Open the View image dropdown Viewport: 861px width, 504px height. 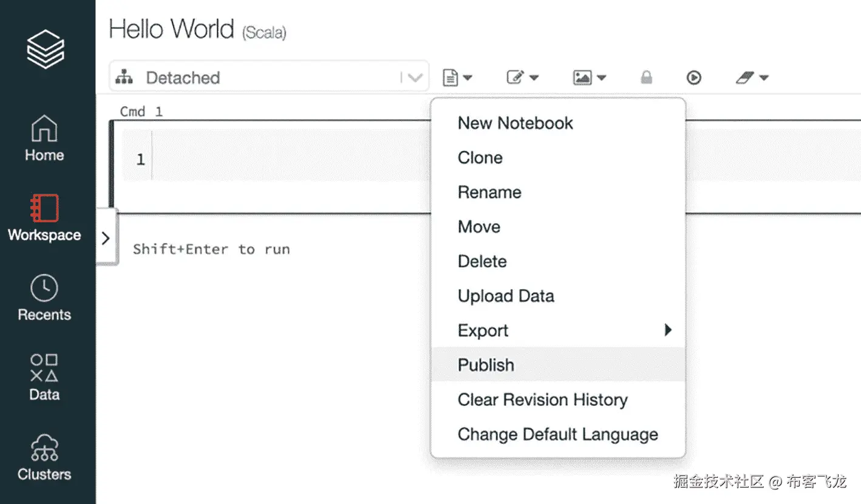pos(590,77)
